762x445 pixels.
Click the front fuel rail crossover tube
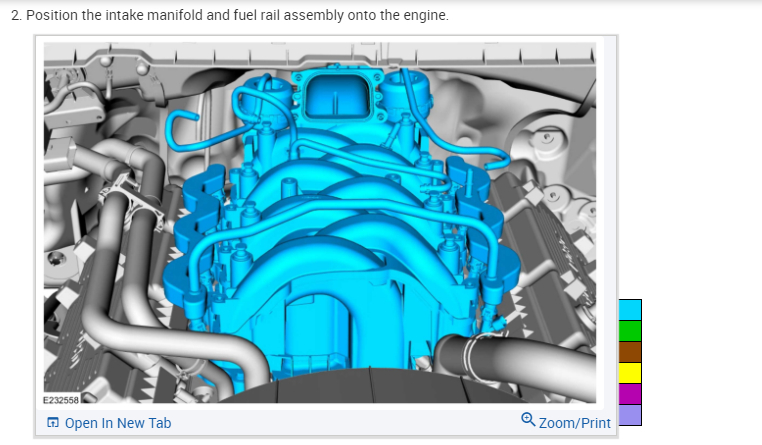(340, 214)
